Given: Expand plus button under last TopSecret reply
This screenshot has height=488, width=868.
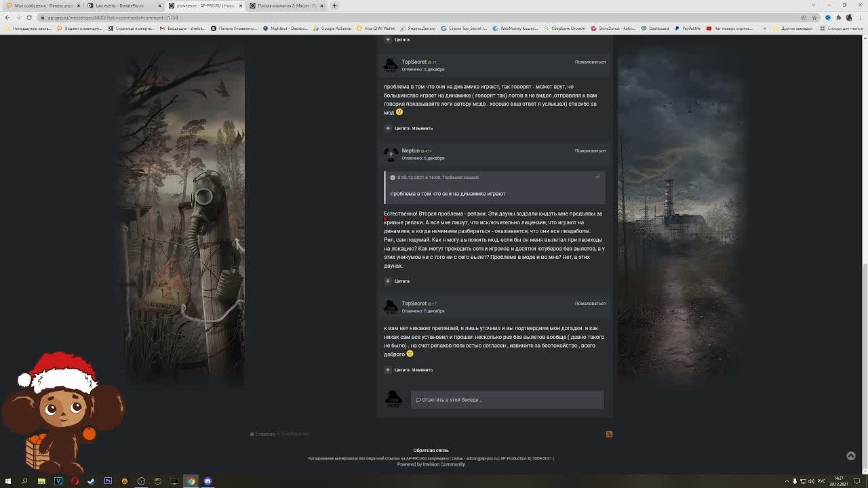Looking at the screenshot, I should [388, 369].
